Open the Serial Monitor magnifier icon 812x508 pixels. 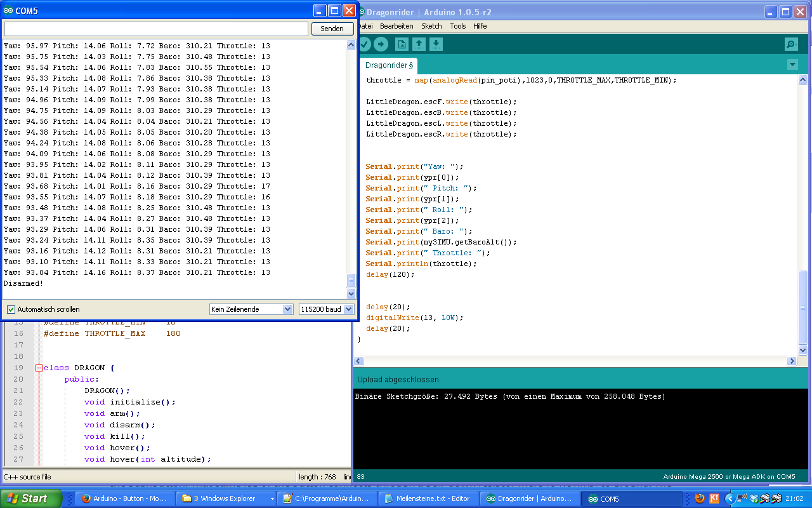[x=791, y=44]
